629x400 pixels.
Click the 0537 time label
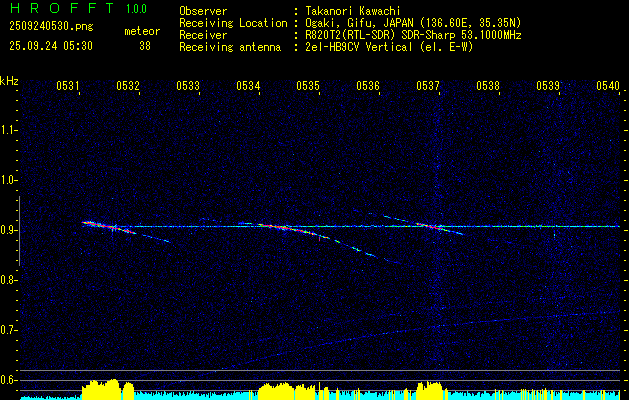[428, 86]
